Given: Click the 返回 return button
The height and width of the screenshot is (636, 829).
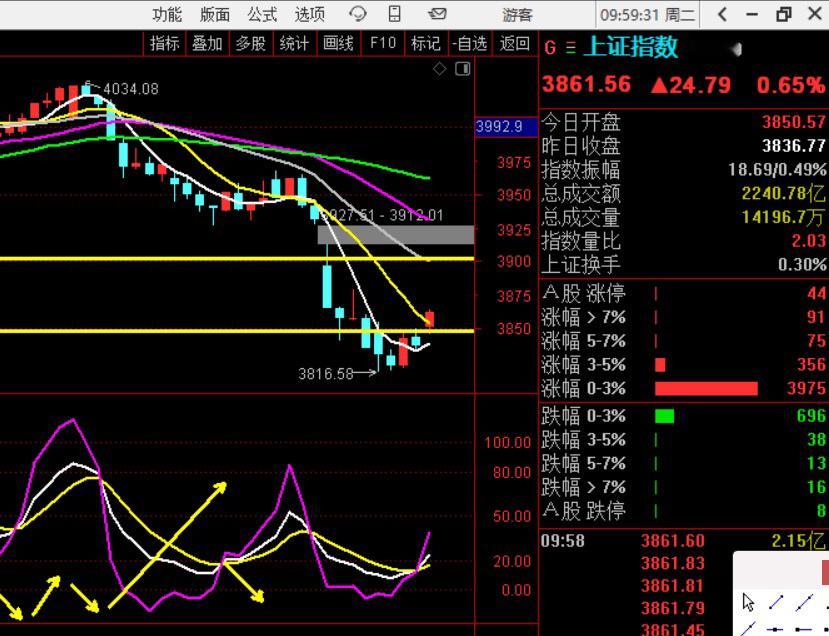Looking at the screenshot, I should [514, 43].
